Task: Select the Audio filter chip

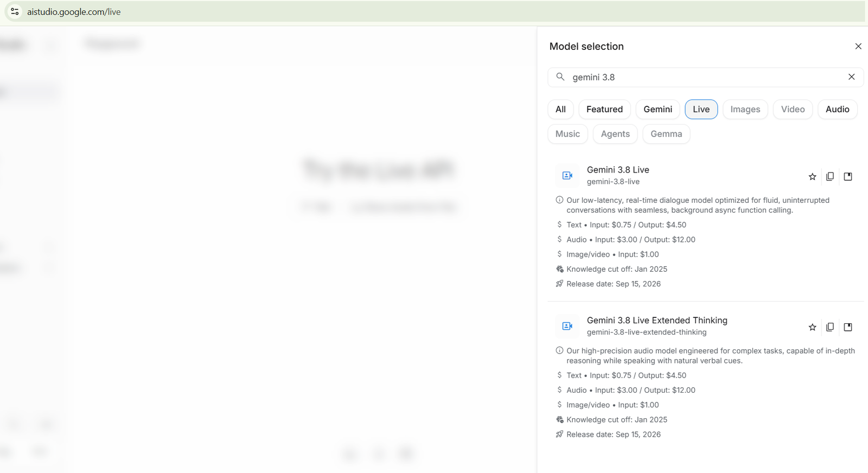Action: (x=837, y=109)
